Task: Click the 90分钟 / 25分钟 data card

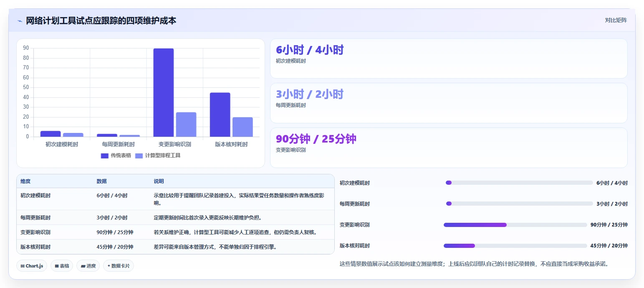Action: [449, 148]
